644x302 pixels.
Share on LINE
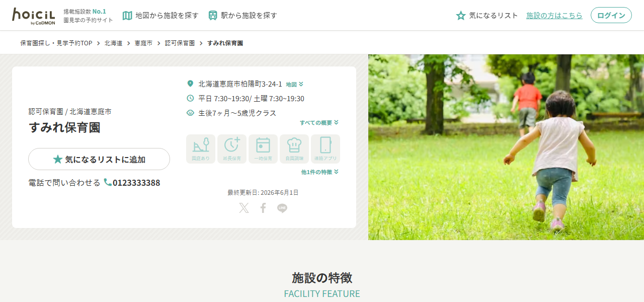pyautogui.click(x=282, y=208)
